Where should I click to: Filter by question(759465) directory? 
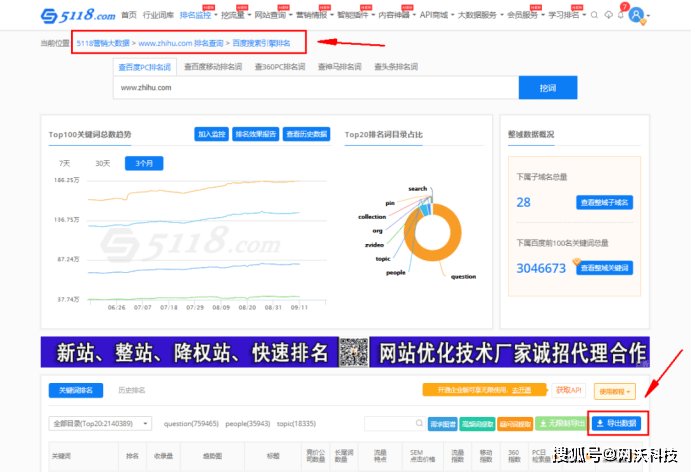(191, 423)
